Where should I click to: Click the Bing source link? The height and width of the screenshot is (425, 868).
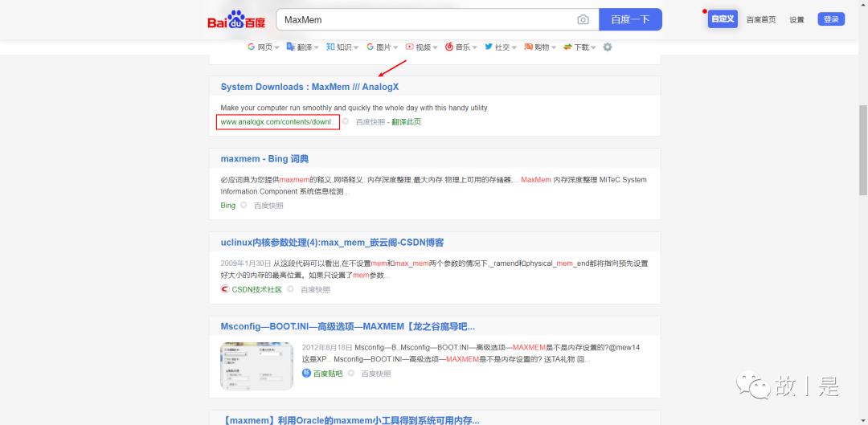(227, 206)
